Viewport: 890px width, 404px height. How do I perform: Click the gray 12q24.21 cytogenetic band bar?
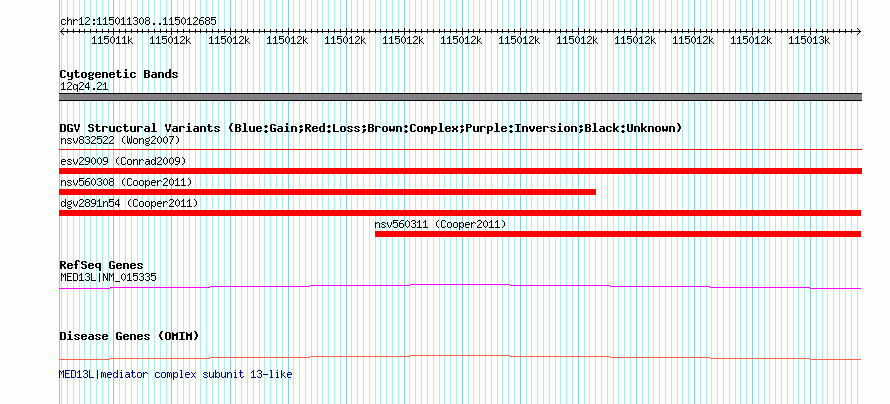click(460, 97)
